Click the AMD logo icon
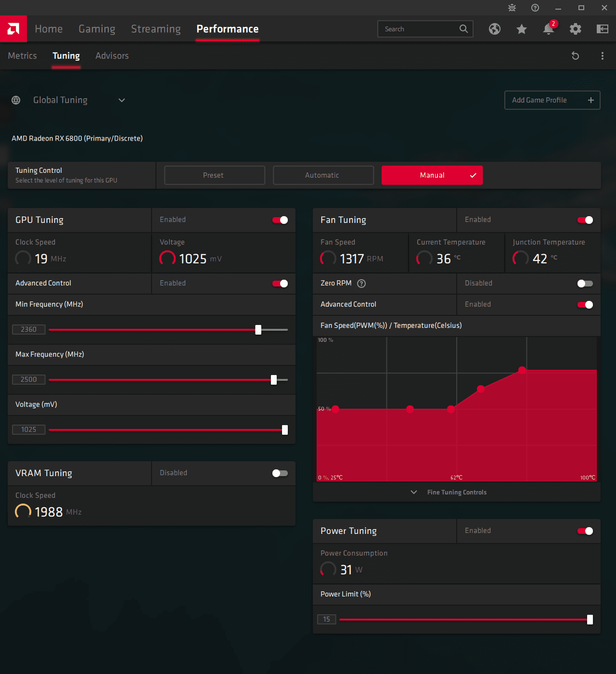Screen dimensions: 616x674 coord(13,29)
